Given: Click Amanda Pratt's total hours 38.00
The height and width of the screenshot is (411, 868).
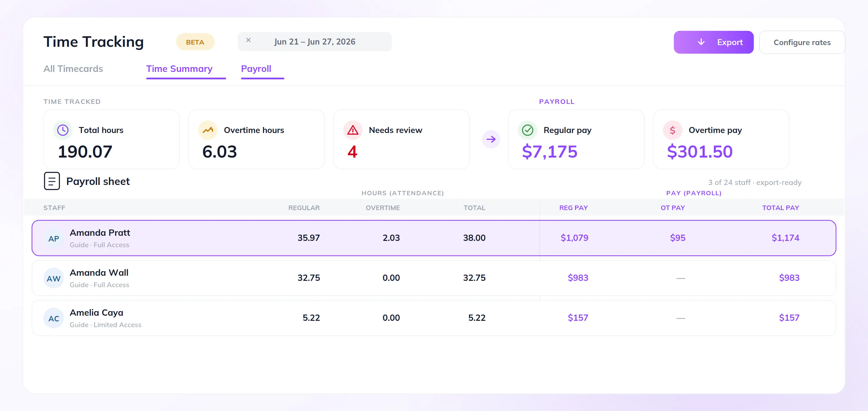Looking at the screenshot, I should 475,238.
